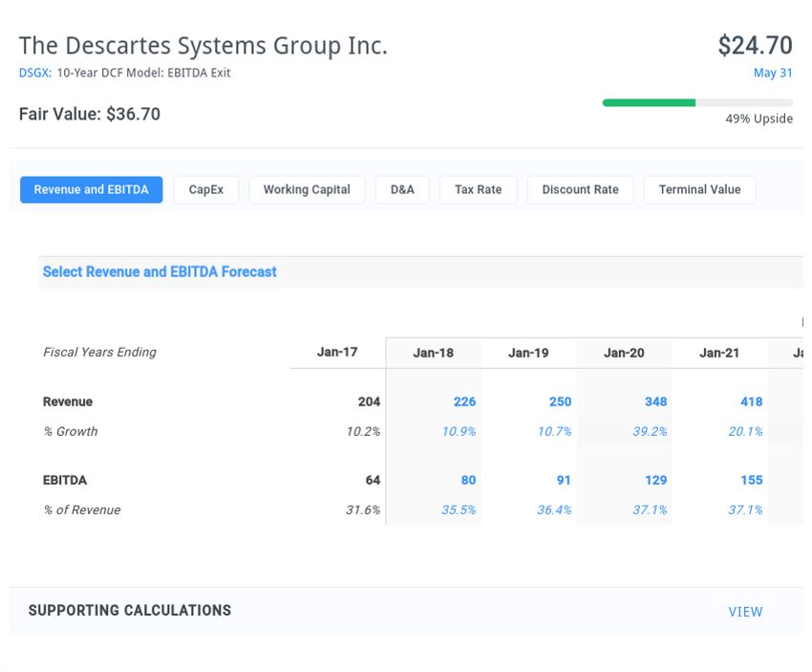The height and width of the screenshot is (672, 812).
Task: Click Select Revenue and EBITDA Forecast
Action: [x=160, y=271]
